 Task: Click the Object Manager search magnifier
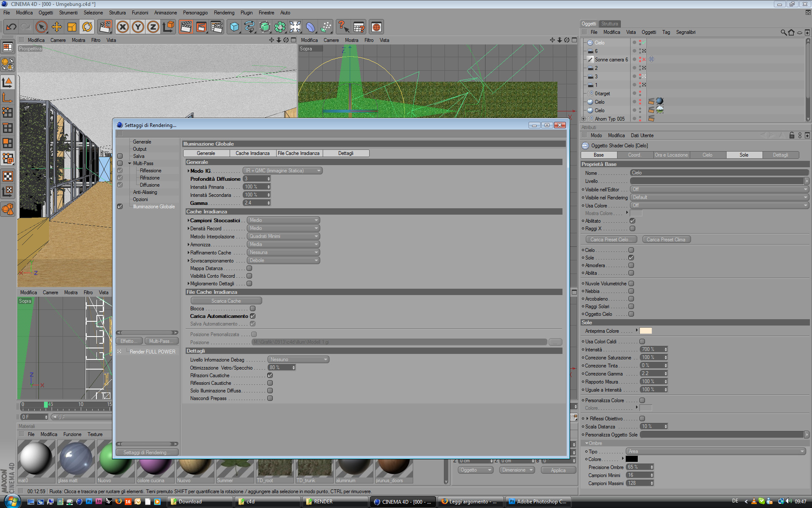[784, 33]
